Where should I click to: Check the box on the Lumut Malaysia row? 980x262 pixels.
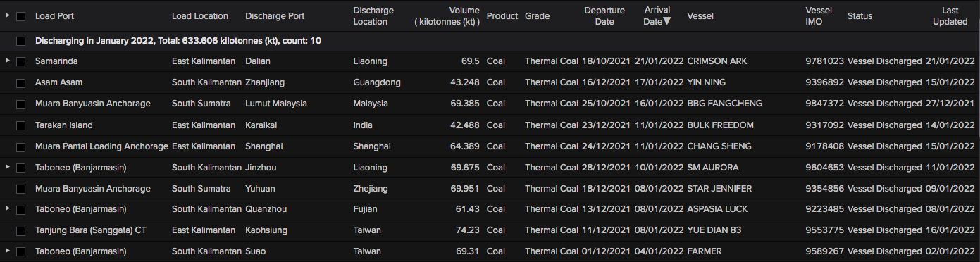(20, 104)
